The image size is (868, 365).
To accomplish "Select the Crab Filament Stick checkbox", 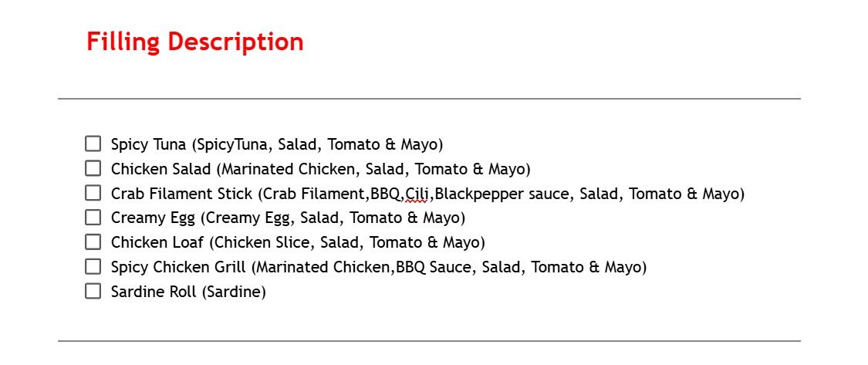I will pos(93,193).
